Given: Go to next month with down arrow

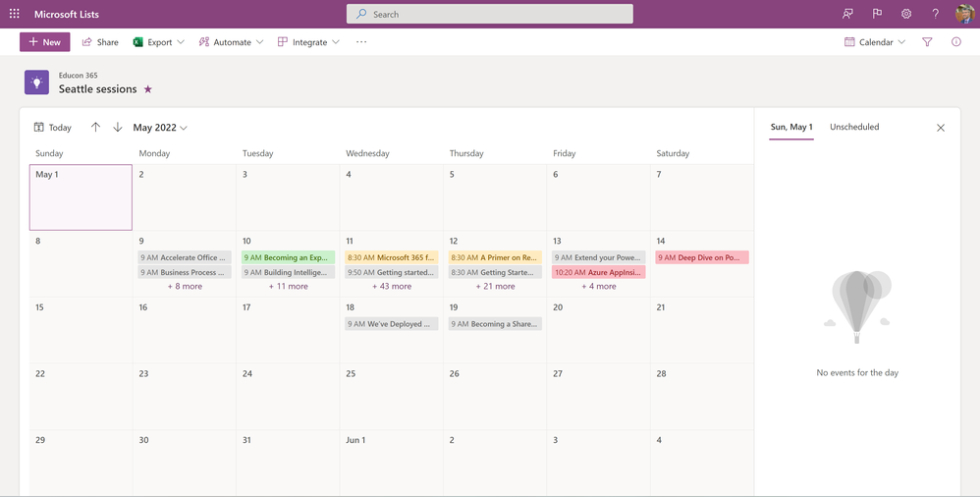Looking at the screenshot, I should tap(118, 127).
